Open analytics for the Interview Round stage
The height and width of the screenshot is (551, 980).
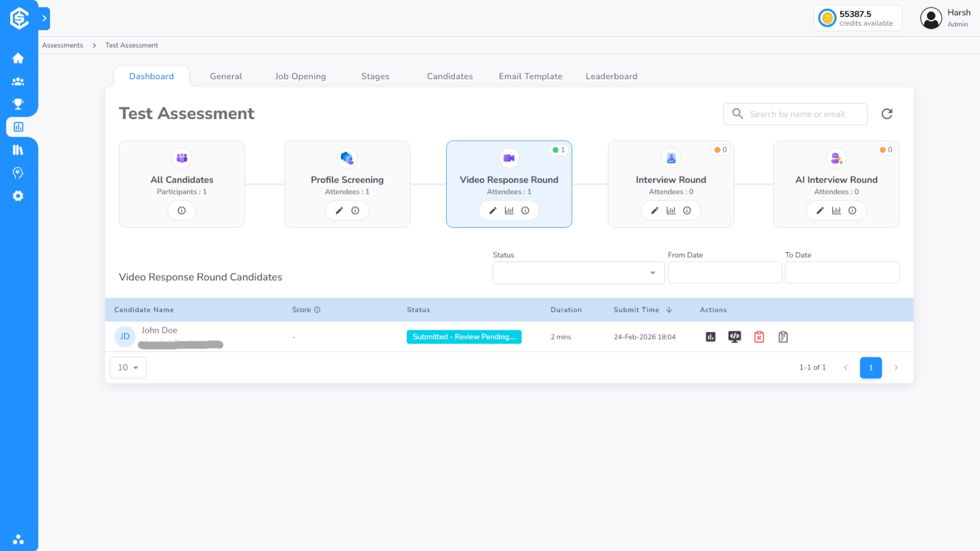coord(671,210)
